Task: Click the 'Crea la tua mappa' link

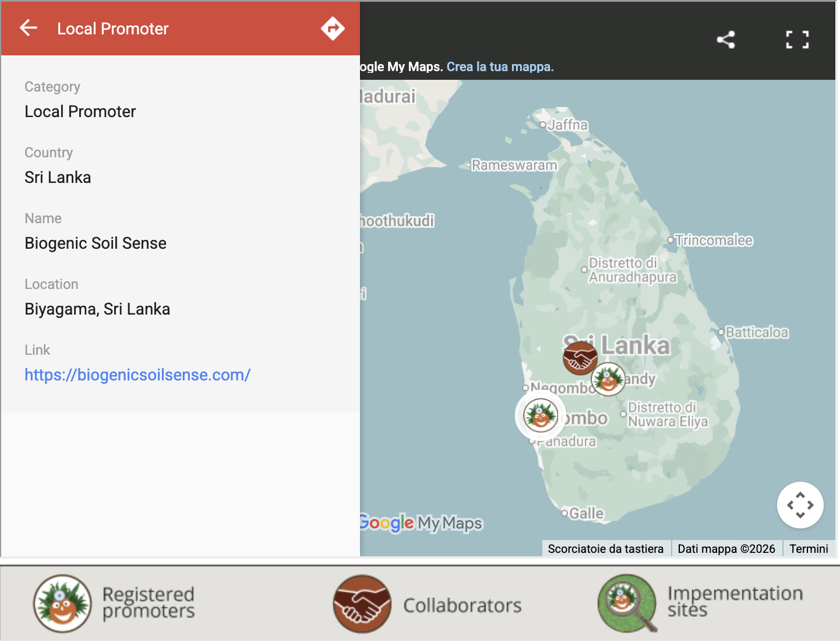Action: pos(500,66)
